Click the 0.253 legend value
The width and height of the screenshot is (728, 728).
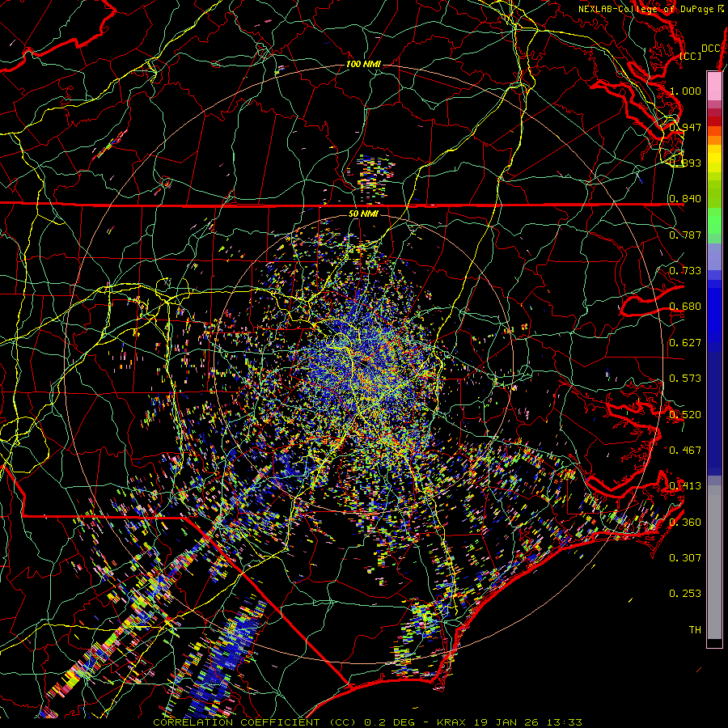coord(685,594)
